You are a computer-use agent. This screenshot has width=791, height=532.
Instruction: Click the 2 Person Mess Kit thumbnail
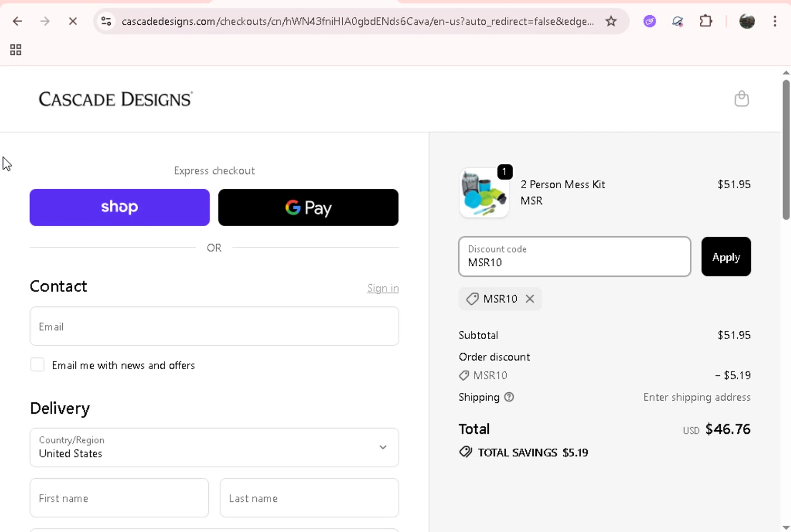pos(484,193)
